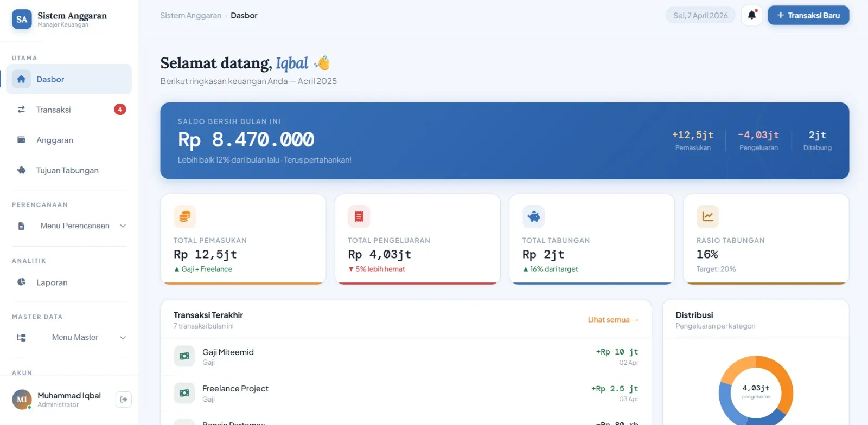Viewport: 868px width, 425px height.
Task: Click the +Rp 2.5 jt amount
Action: click(x=615, y=389)
